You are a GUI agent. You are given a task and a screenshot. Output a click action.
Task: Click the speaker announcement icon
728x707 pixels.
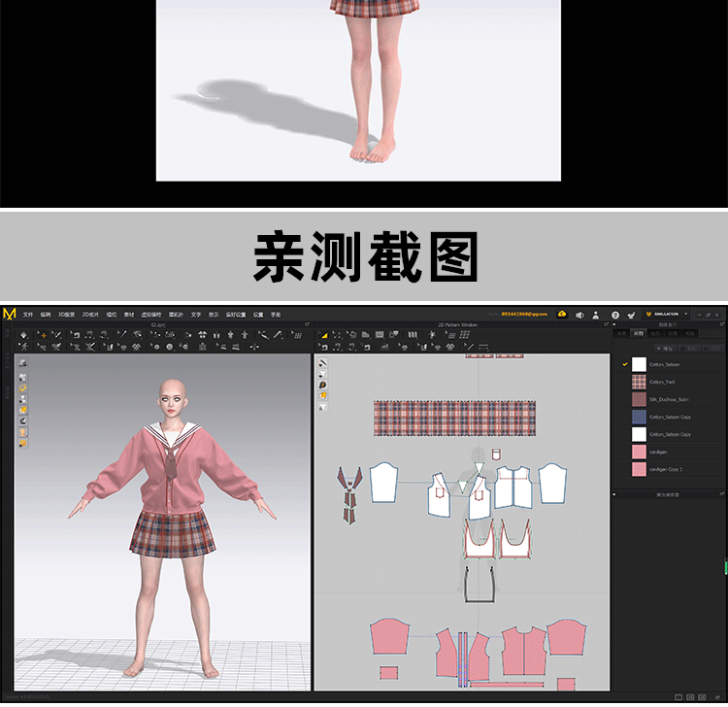point(579,315)
